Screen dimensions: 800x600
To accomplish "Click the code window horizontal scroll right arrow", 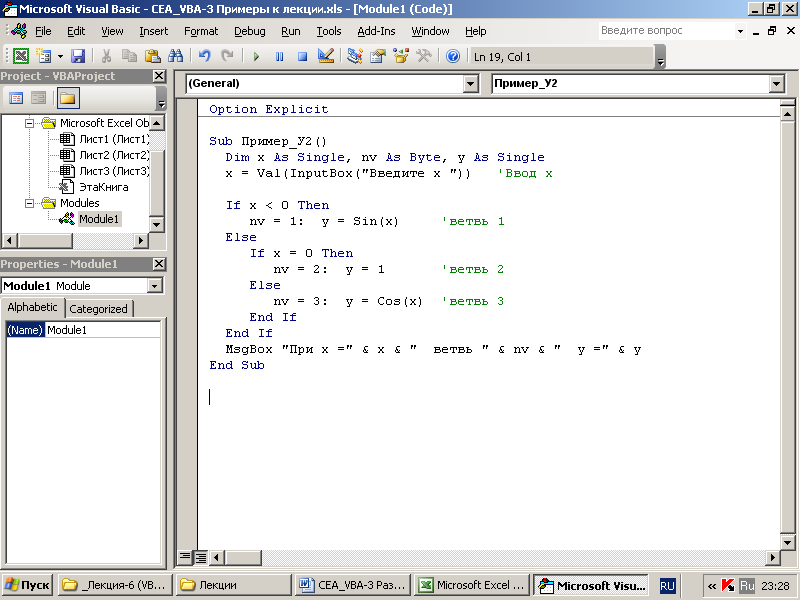I will click(772, 557).
